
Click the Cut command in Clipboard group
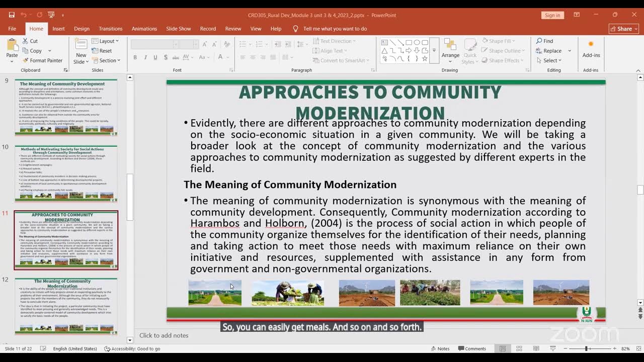coord(30,41)
